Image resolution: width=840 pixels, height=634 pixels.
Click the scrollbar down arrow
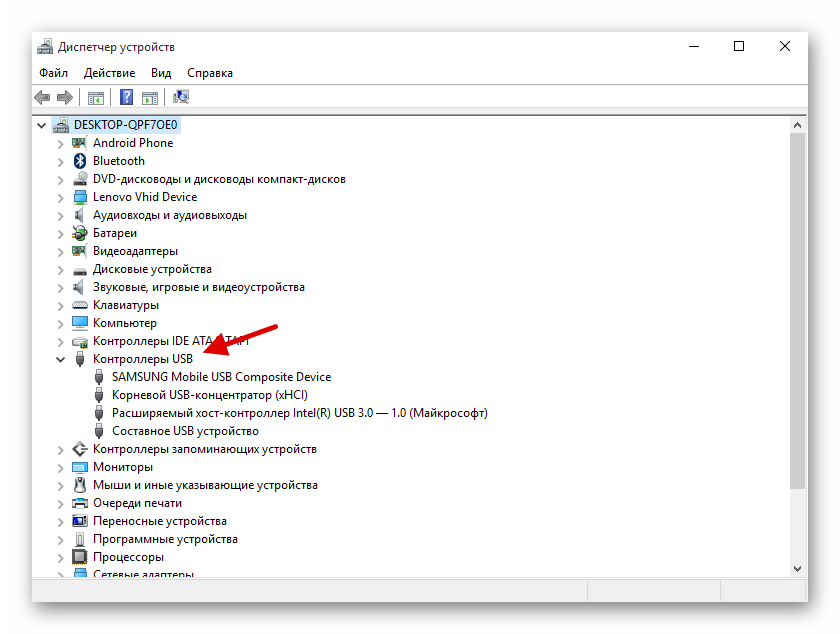pos(797,569)
